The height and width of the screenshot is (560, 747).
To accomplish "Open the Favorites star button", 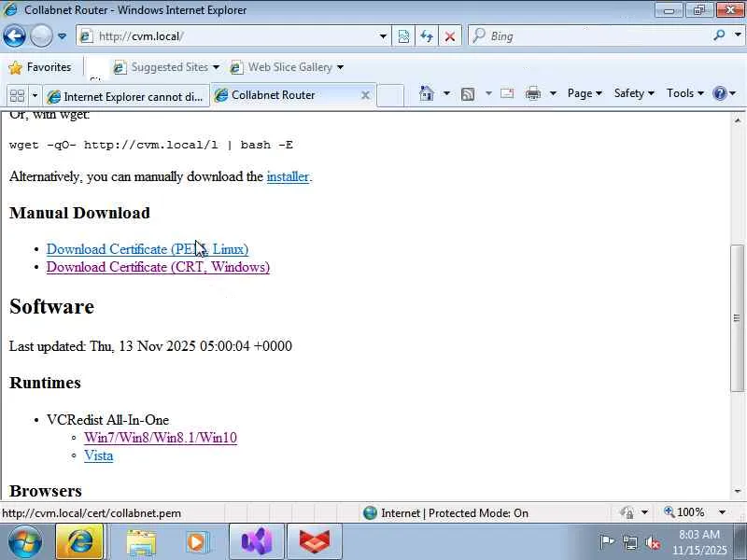I will (40, 67).
